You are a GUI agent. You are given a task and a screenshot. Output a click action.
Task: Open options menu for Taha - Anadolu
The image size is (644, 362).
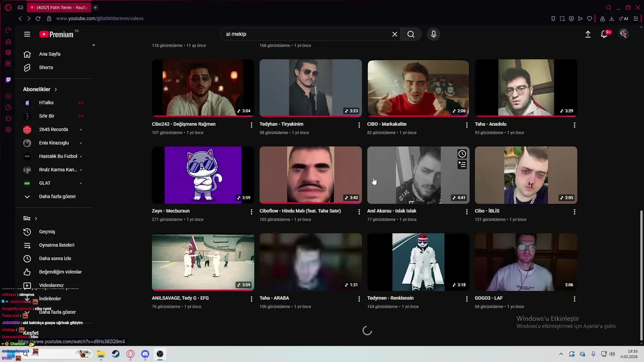(575, 125)
